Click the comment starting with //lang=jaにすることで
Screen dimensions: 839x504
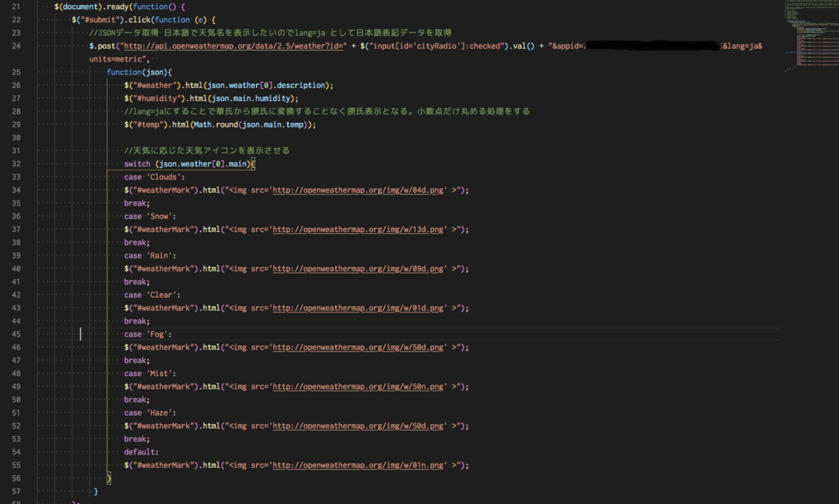pyautogui.click(x=327, y=112)
